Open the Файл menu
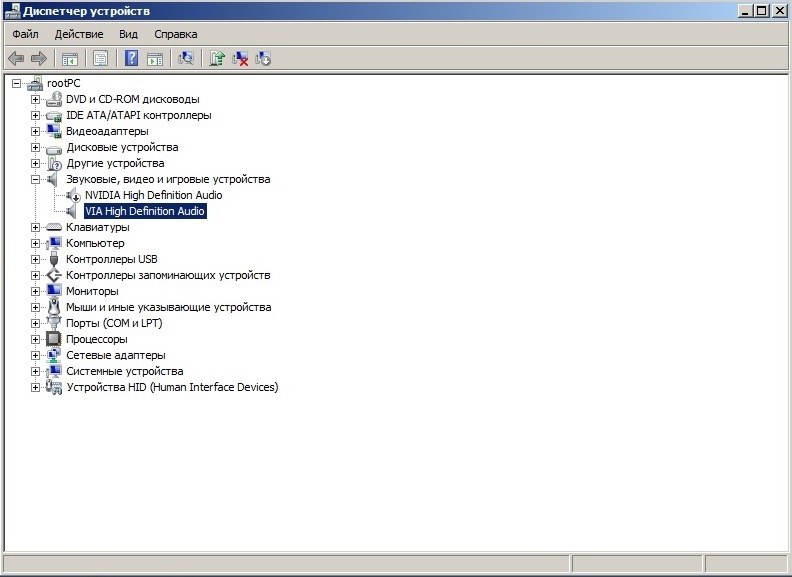This screenshot has height=577, width=792. click(25, 34)
